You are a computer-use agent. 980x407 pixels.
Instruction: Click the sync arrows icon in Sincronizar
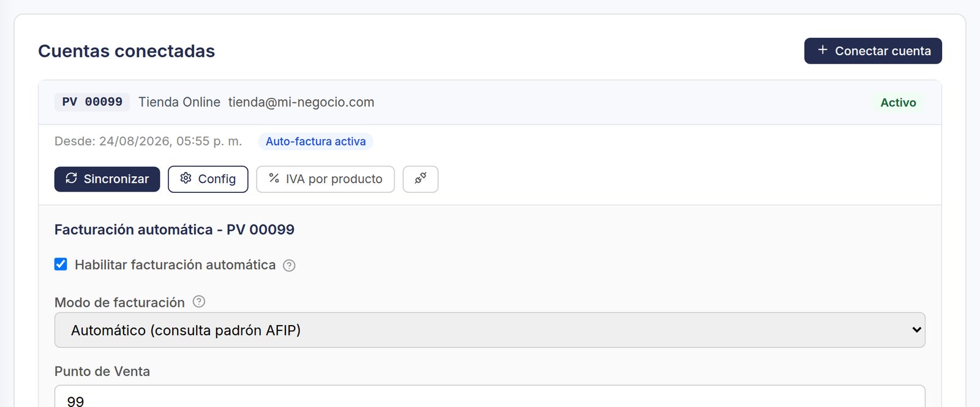(x=72, y=178)
